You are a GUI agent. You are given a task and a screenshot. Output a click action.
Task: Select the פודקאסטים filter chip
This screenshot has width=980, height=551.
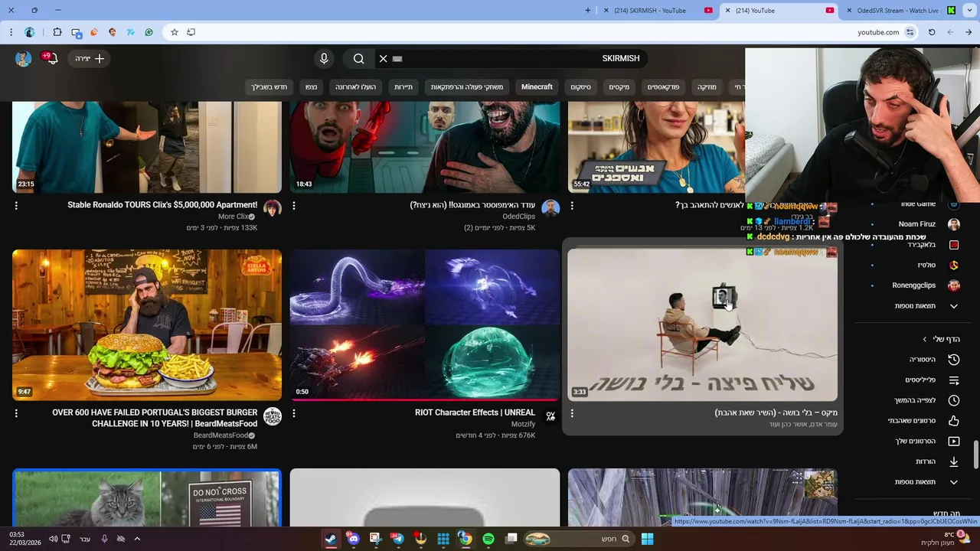[663, 87]
